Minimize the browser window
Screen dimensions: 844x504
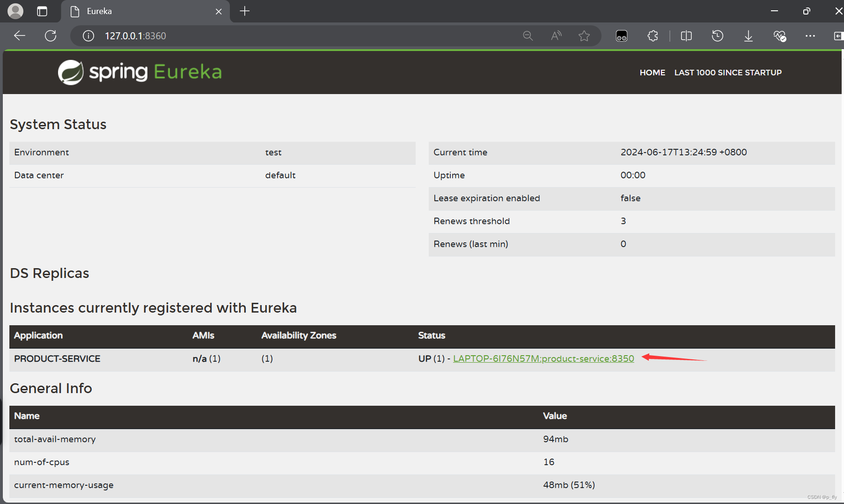click(x=774, y=11)
